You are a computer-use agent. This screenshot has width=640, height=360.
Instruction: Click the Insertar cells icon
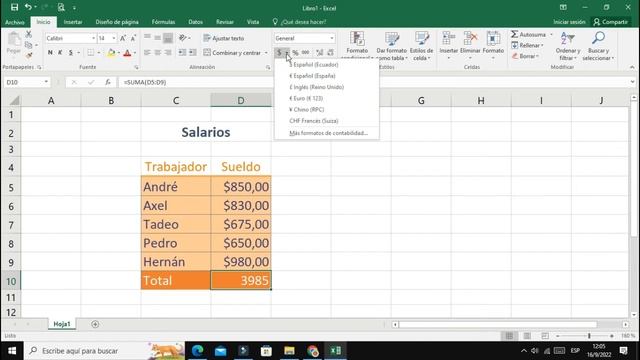[x=449, y=45]
